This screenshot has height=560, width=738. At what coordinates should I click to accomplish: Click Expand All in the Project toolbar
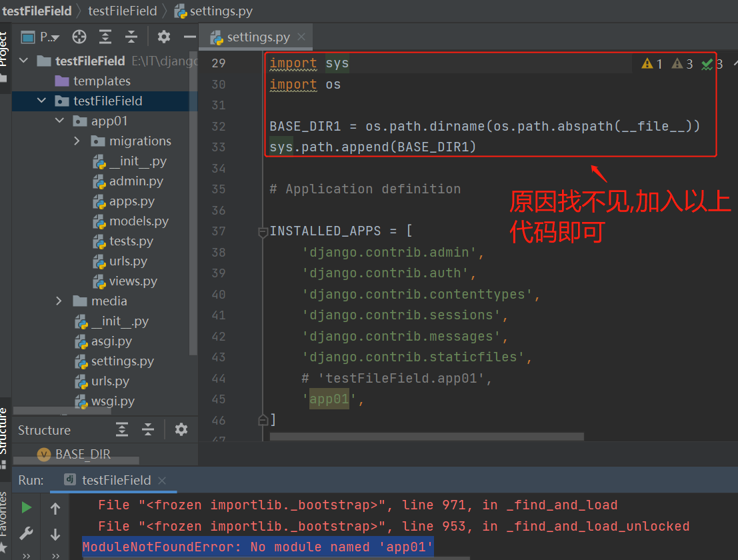tap(107, 37)
